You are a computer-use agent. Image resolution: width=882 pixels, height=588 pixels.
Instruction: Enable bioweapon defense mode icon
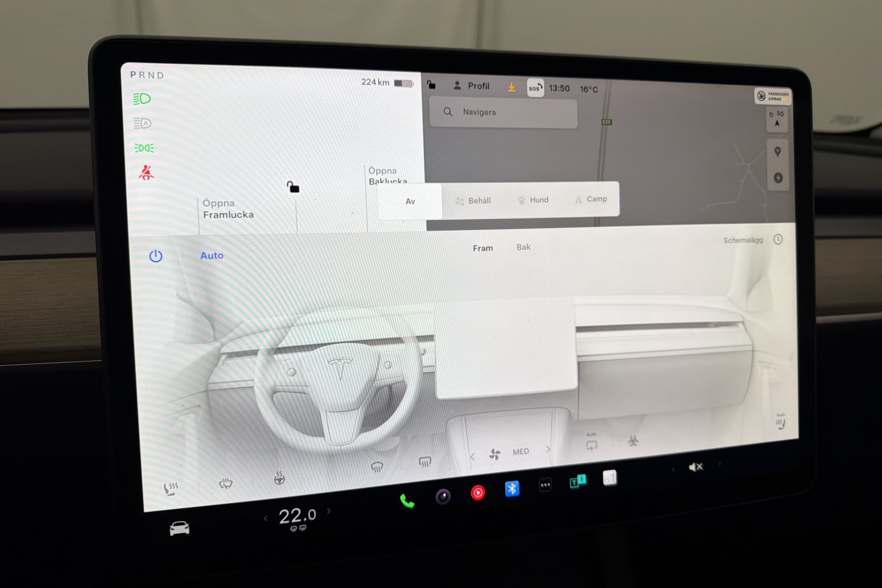click(x=633, y=440)
